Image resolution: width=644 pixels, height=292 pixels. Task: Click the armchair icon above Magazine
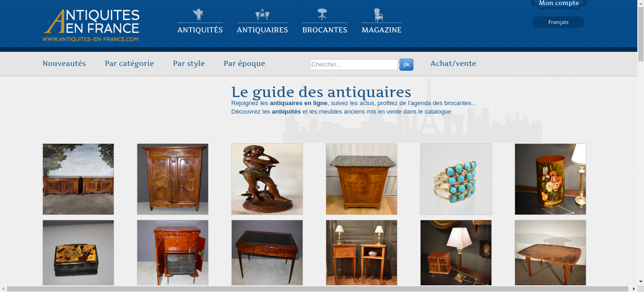378,15
